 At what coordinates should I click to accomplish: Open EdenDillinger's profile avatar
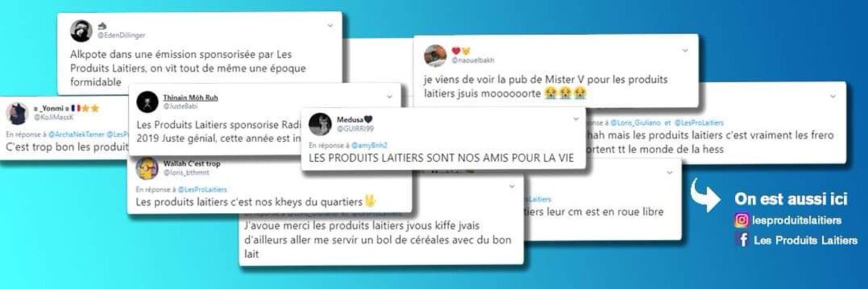[80, 30]
